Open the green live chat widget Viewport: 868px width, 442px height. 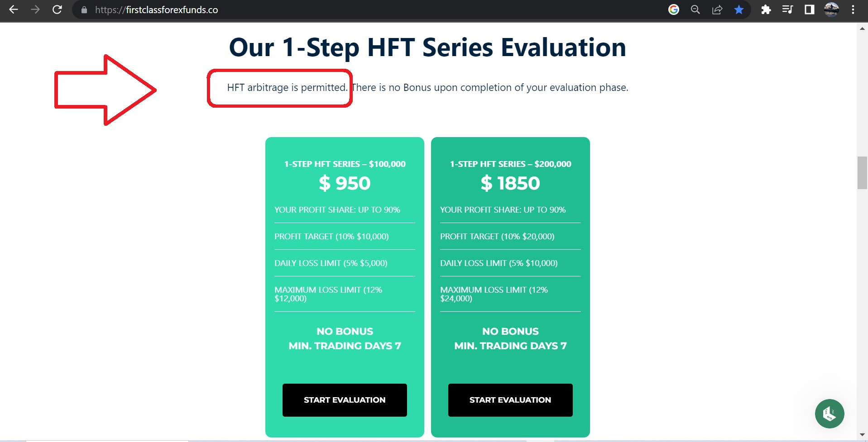point(830,413)
